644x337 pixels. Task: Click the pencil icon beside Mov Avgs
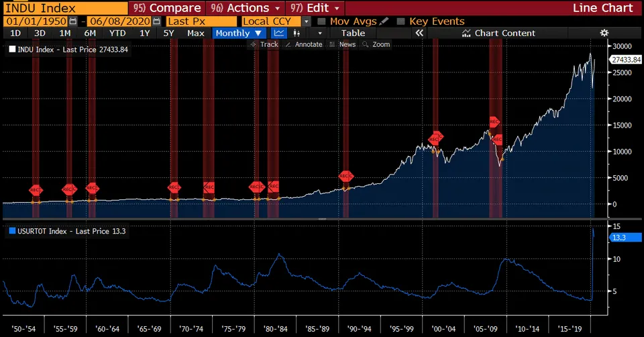coord(384,21)
